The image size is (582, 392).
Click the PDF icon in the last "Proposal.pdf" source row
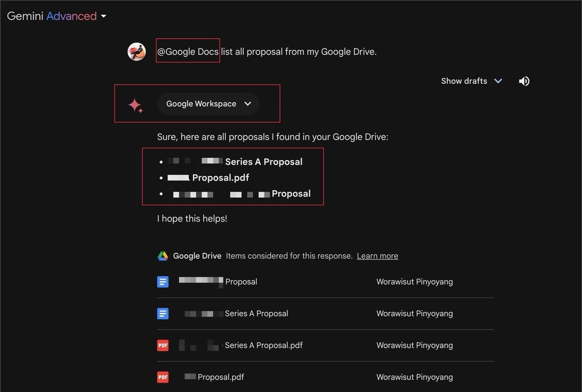point(163,377)
